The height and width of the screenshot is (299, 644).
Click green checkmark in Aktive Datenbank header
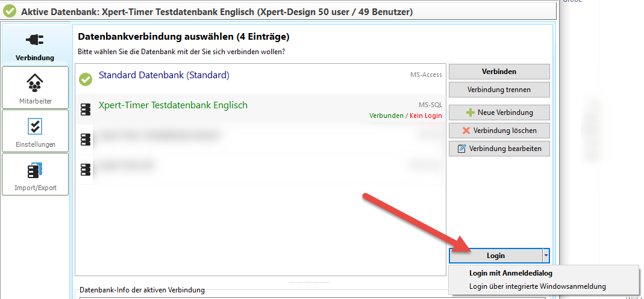pyautogui.click(x=10, y=11)
